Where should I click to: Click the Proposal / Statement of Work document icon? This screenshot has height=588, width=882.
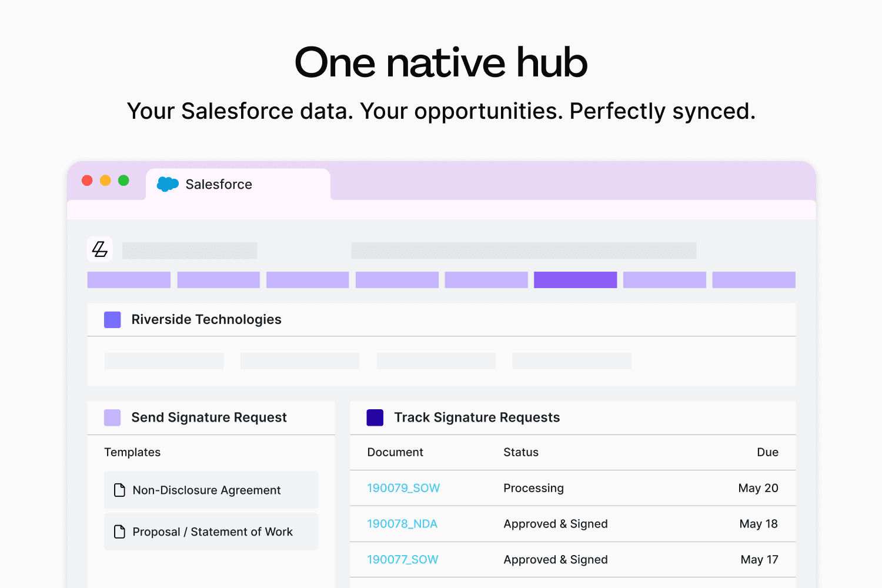(119, 532)
